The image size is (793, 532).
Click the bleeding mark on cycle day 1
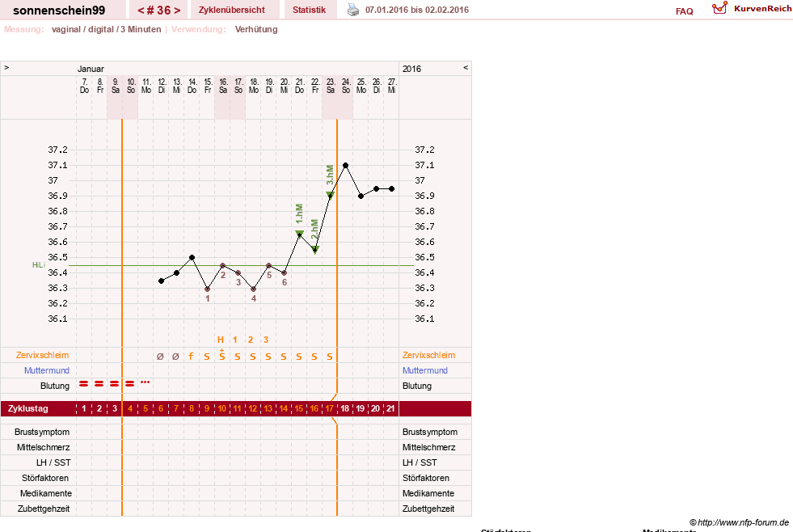84,384
